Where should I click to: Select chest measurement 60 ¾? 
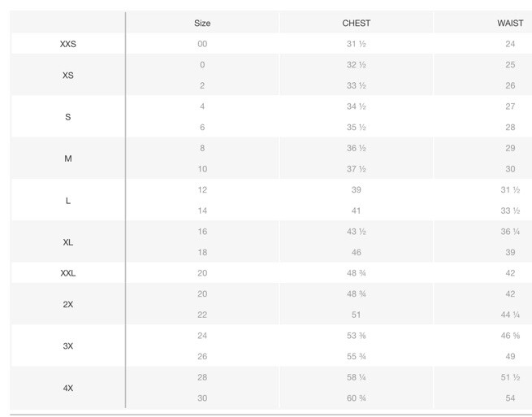tap(356, 398)
